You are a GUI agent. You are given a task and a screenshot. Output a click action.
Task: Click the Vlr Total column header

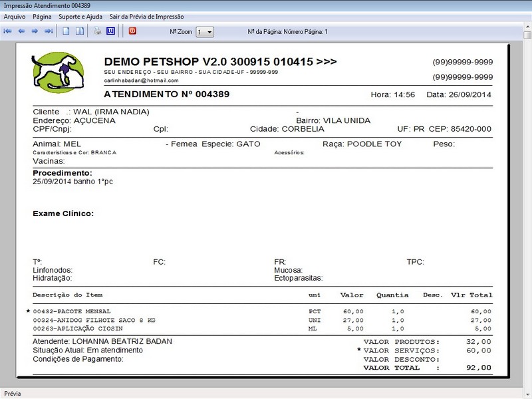(471, 295)
